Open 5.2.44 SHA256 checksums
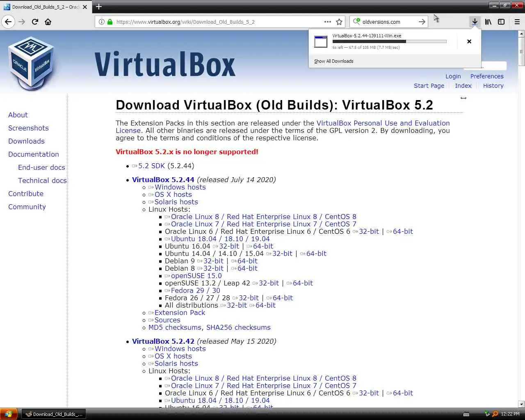The image size is (525, 420). coord(238,327)
